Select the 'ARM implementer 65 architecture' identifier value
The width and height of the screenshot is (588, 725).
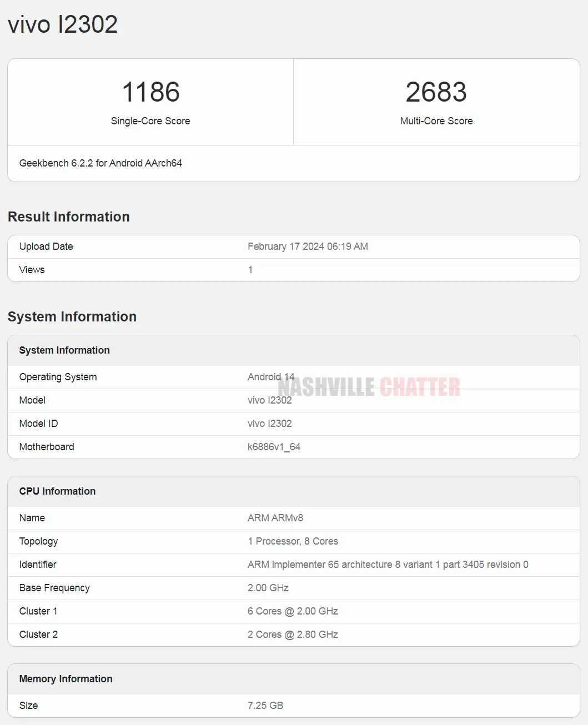click(x=388, y=565)
